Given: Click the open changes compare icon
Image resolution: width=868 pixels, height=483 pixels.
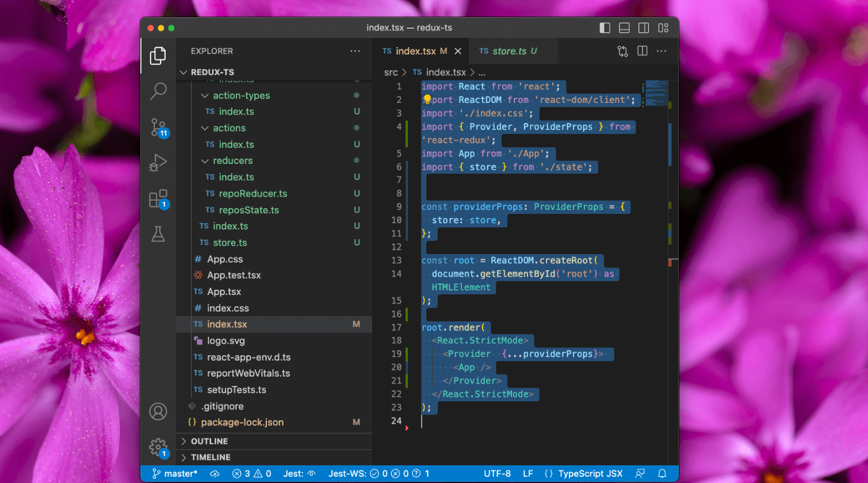Looking at the screenshot, I should click(623, 51).
